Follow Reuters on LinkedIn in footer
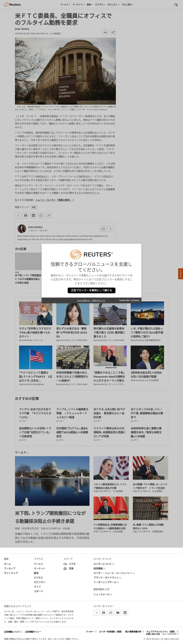 (125, 613)
